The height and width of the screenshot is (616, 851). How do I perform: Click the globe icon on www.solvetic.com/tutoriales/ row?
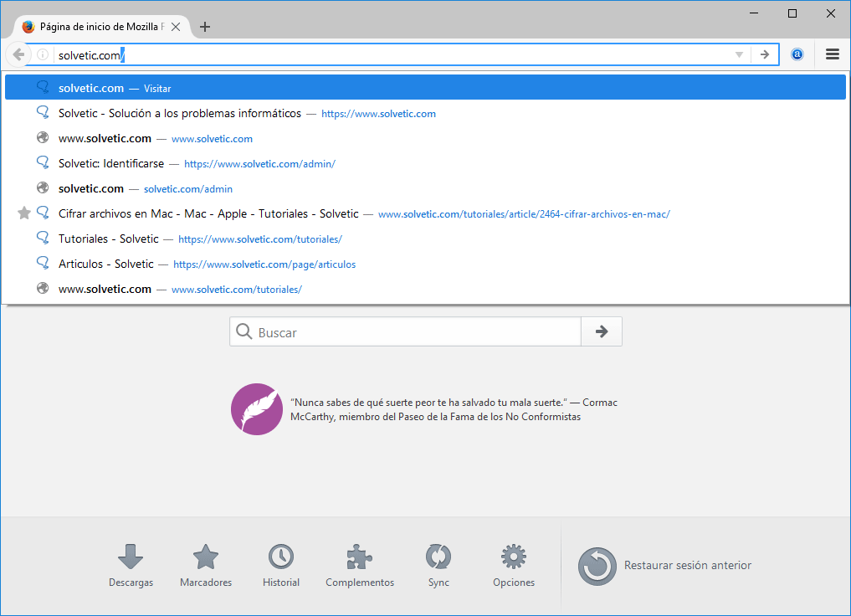(x=43, y=288)
